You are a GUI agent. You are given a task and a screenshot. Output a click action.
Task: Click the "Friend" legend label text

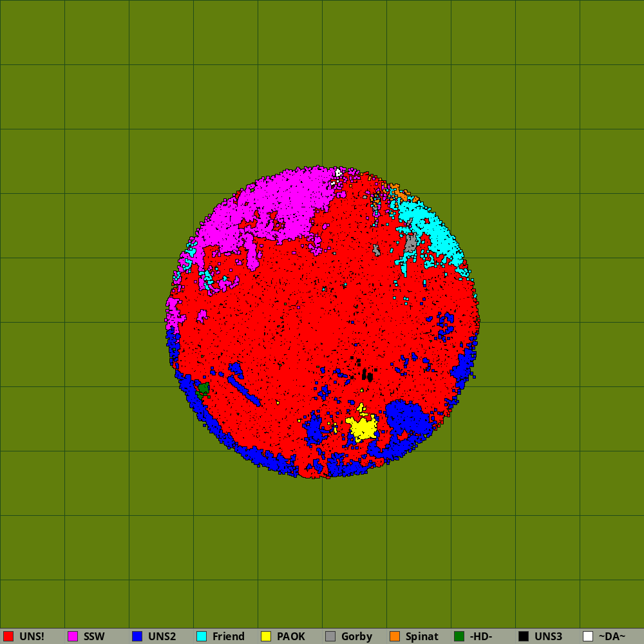click(229, 636)
